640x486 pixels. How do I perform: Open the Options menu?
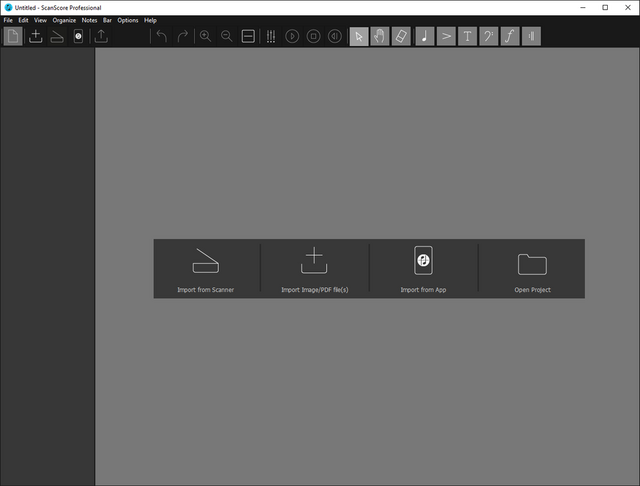[x=128, y=20]
